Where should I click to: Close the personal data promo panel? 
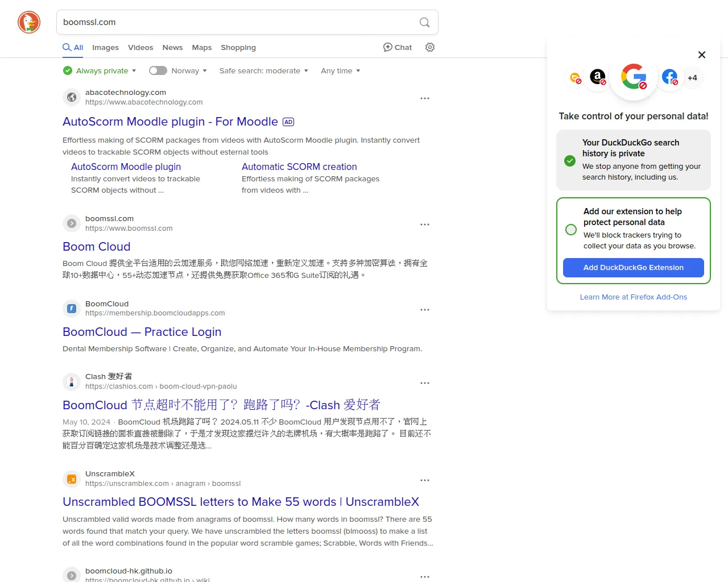(x=701, y=55)
